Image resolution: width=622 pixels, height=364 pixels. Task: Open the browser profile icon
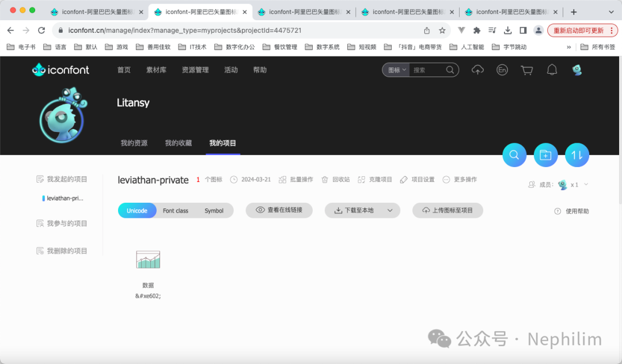[x=538, y=30]
